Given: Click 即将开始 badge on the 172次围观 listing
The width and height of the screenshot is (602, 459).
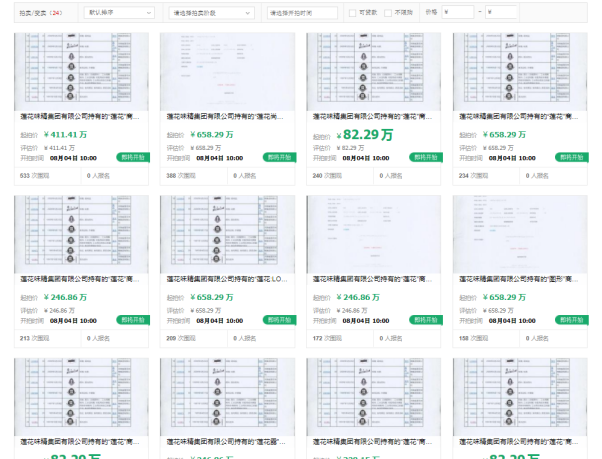Looking at the screenshot, I should point(425,320).
